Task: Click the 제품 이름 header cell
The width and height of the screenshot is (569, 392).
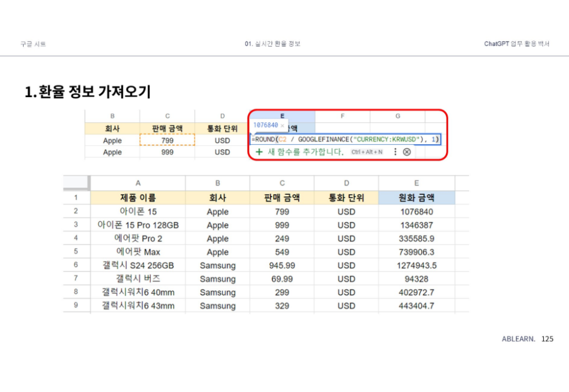Action: (x=138, y=198)
